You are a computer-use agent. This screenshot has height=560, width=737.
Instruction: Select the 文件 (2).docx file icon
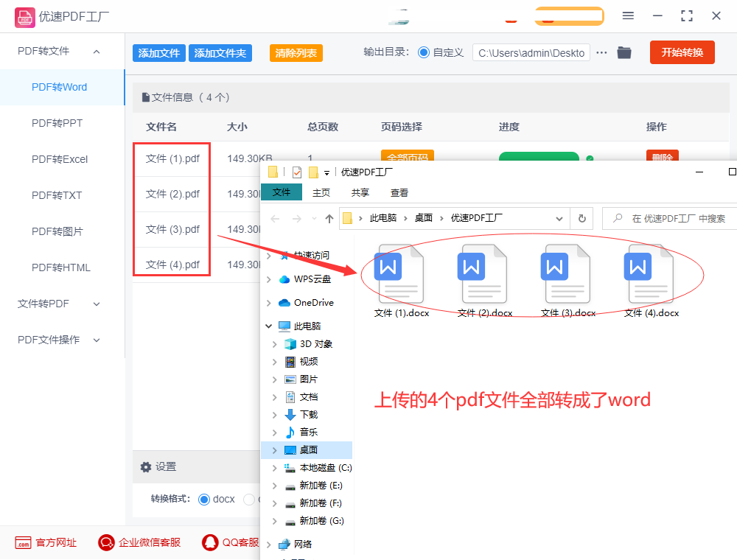[x=482, y=274]
